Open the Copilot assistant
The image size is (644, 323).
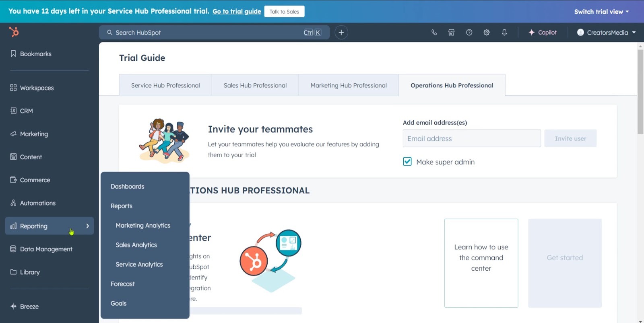(542, 33)
